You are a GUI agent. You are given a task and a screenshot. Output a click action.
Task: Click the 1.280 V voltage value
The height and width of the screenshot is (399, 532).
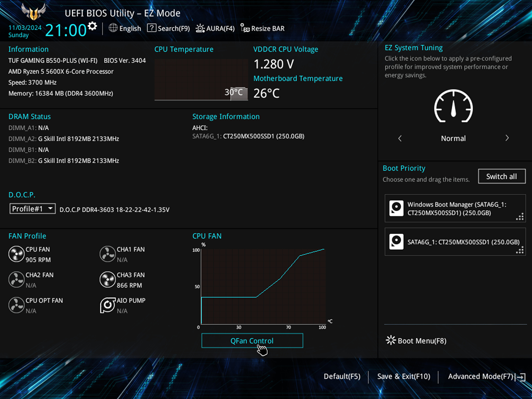point(274,64)
